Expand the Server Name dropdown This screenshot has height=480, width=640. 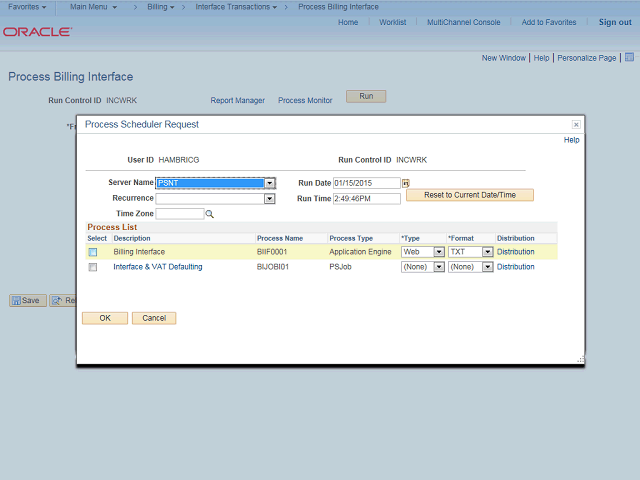(x=269, y=183)
